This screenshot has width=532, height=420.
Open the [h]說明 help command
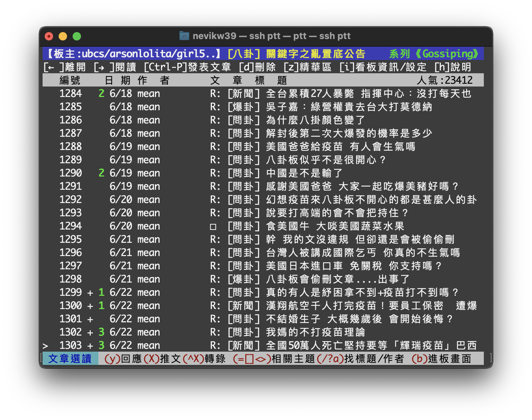point(452,67)
